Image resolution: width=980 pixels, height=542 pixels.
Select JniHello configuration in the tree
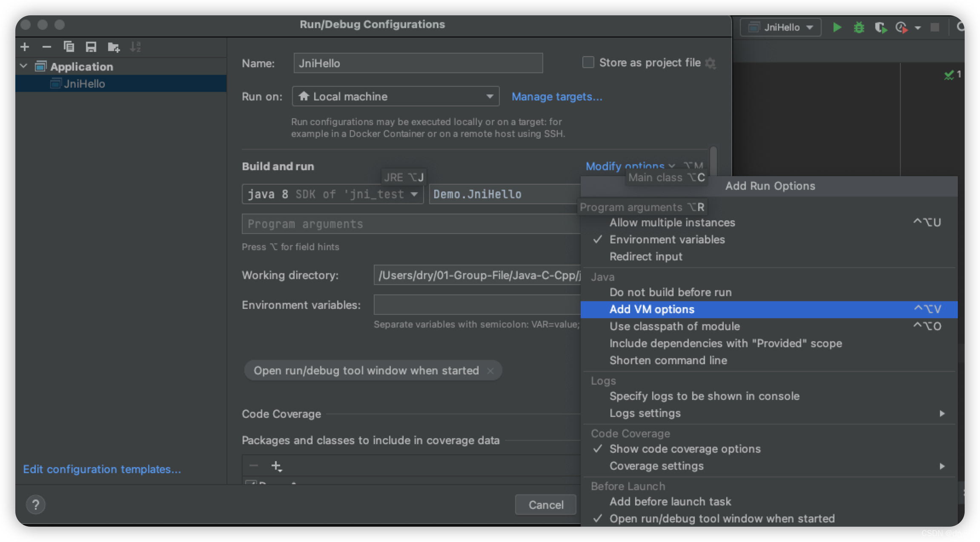(x=121, y=84)
